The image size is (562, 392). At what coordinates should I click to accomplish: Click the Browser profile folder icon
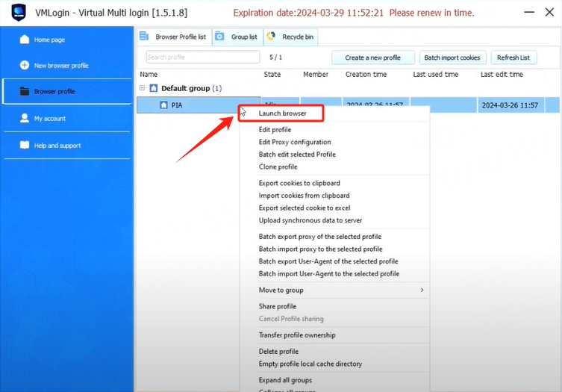25,92
